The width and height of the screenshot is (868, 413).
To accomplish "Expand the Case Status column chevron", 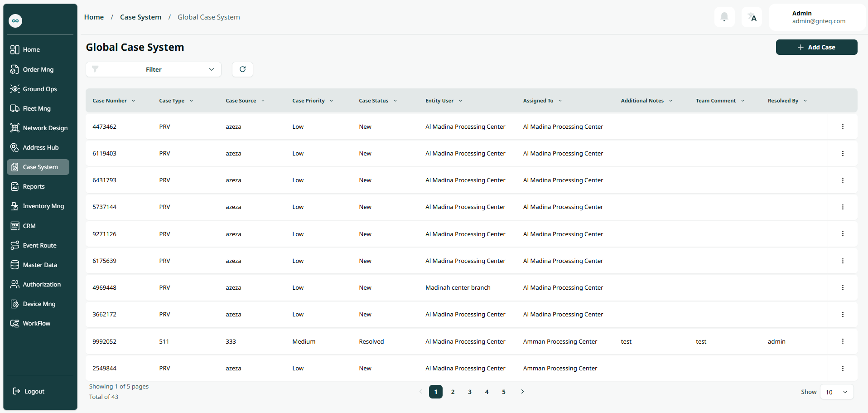I will (395, 101).
